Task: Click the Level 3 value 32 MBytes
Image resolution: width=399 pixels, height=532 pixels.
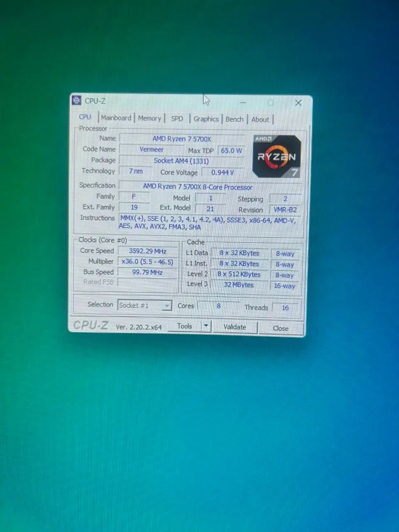Action: click(x=239, y=285)
